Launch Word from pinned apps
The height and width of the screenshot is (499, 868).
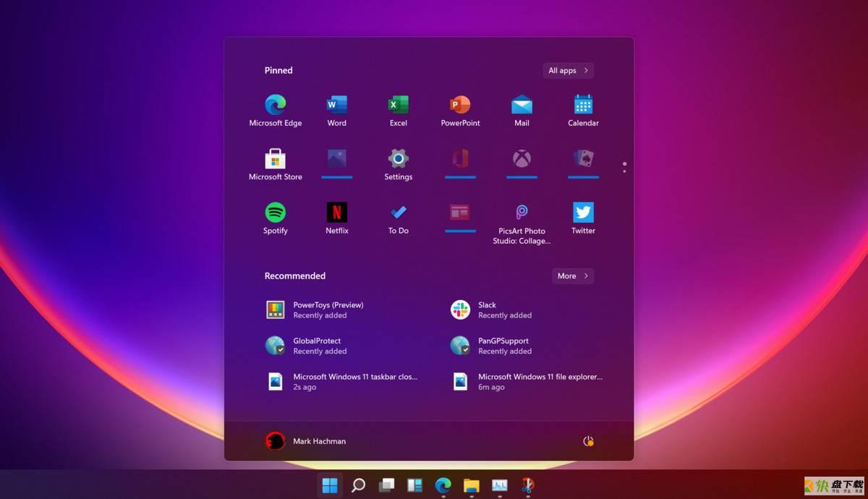coord(337,111)
